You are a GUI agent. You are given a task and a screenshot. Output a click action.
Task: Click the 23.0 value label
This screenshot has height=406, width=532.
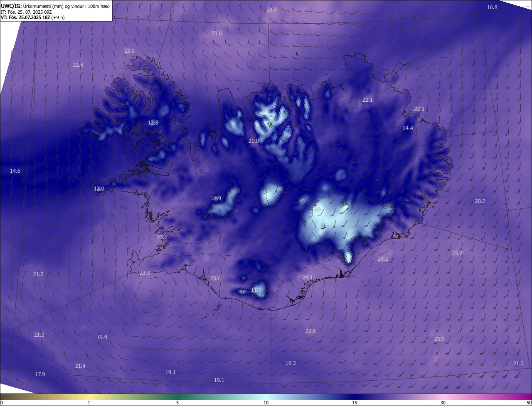point(129,51)
